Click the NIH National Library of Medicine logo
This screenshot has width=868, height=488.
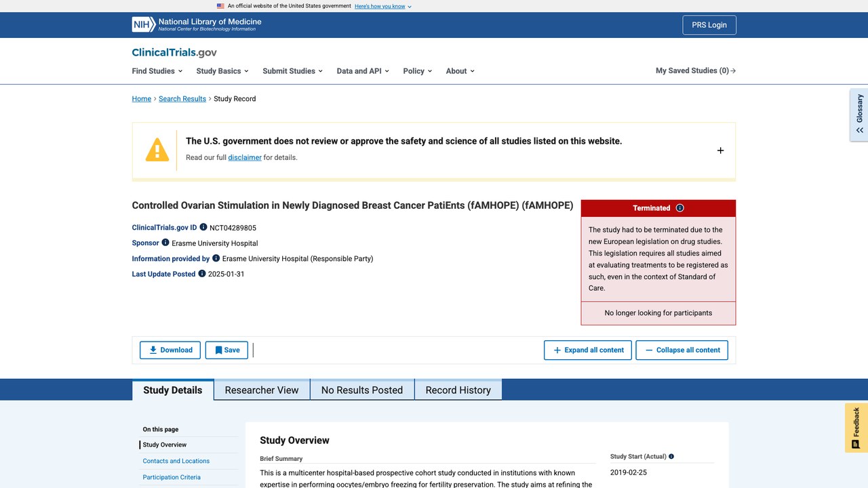point(197,24)
